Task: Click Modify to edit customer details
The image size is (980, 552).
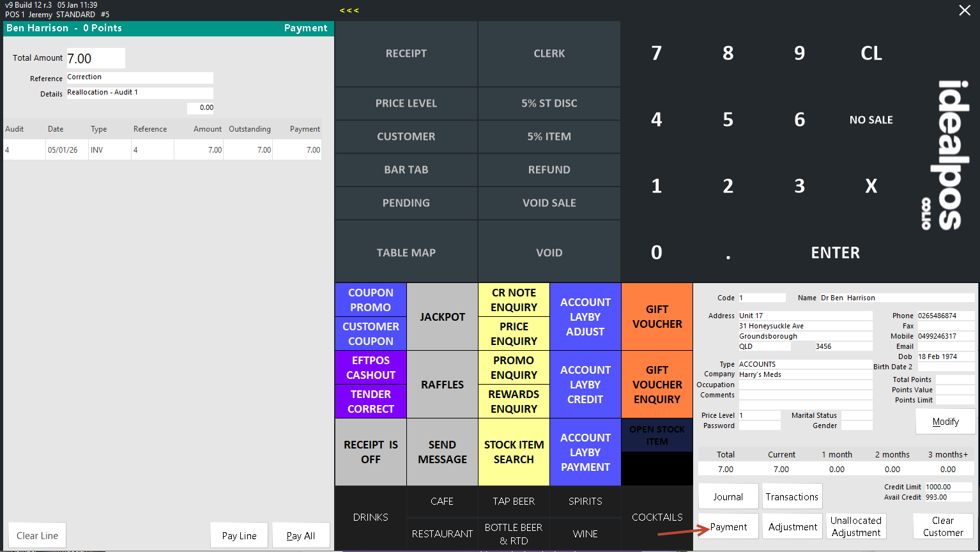Action: [x=945, y=422]
